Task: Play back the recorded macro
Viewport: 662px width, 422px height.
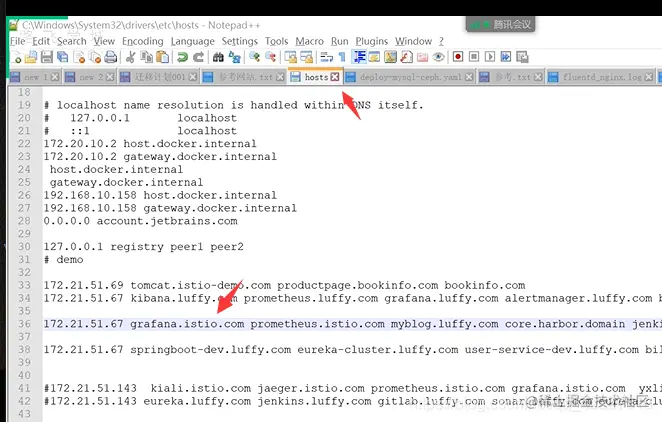Action: click(x=490, y=57)
